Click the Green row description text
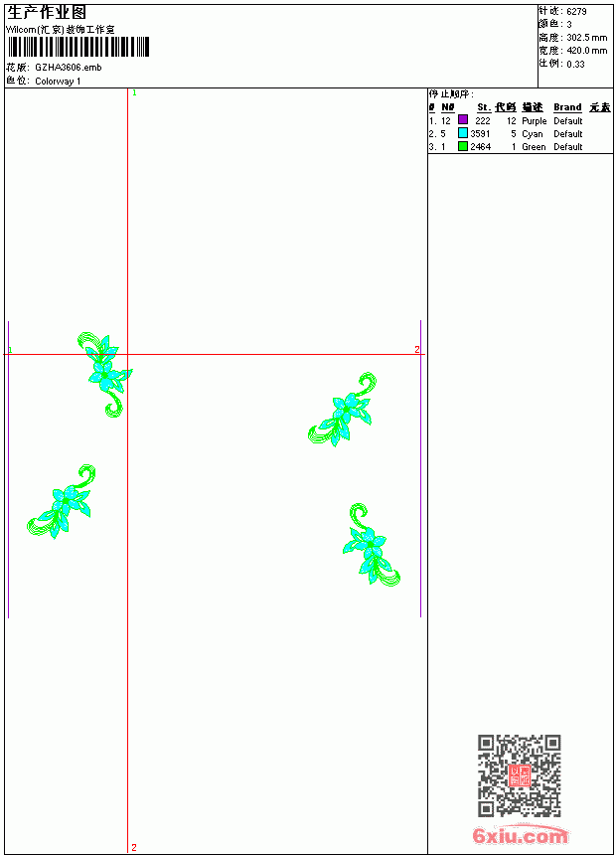 tap(534, 147)
